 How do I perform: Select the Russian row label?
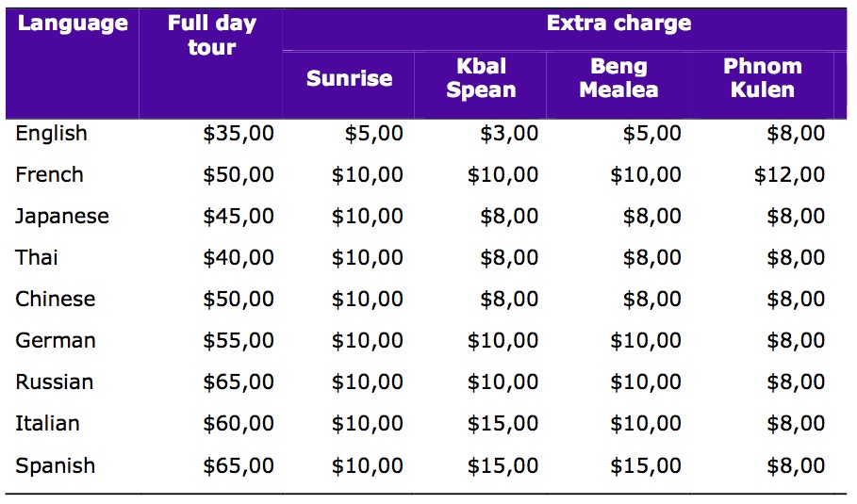(x=54, y=382)
